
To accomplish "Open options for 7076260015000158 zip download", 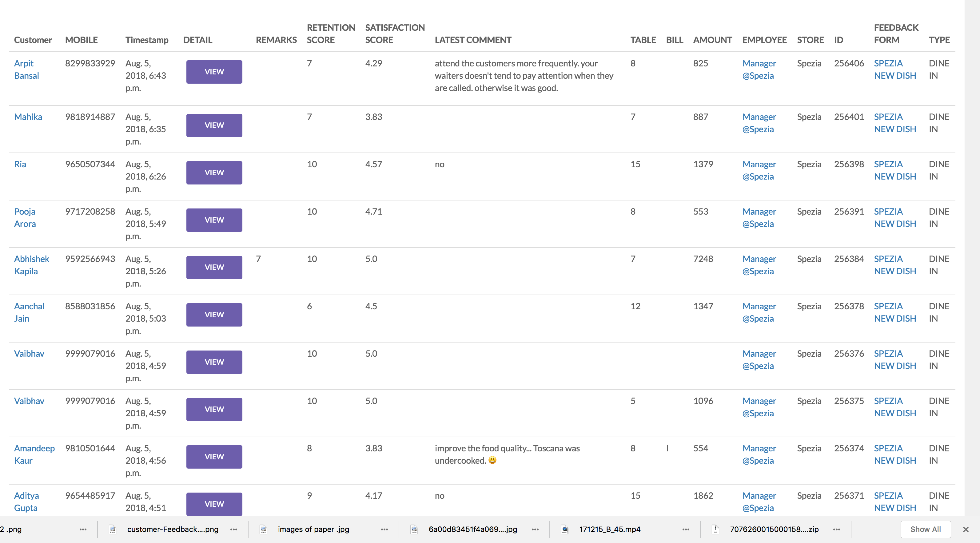I will pyautogui.click(x=836, y=529).
